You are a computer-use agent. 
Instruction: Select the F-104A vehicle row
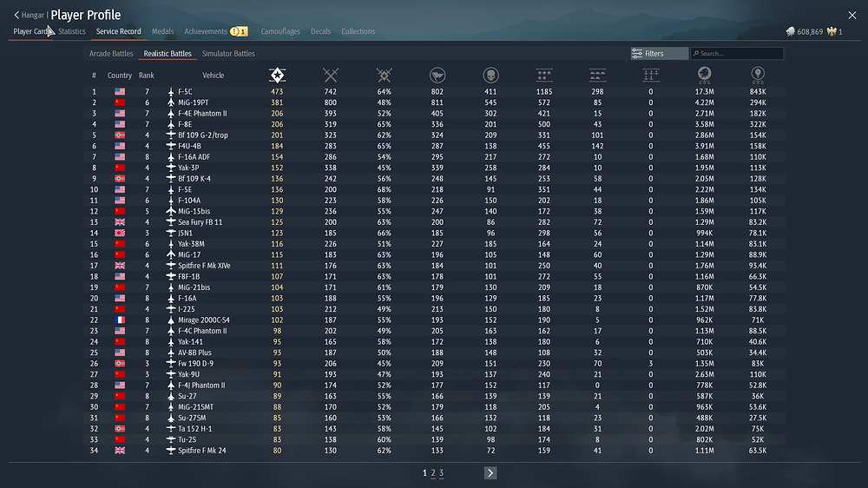click(434, 201)
